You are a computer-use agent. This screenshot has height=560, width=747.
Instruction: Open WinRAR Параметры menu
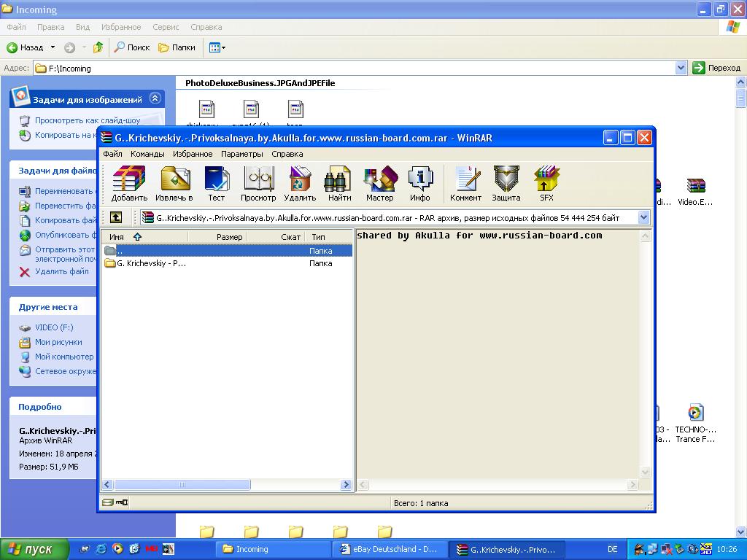[x=242, y=154]
